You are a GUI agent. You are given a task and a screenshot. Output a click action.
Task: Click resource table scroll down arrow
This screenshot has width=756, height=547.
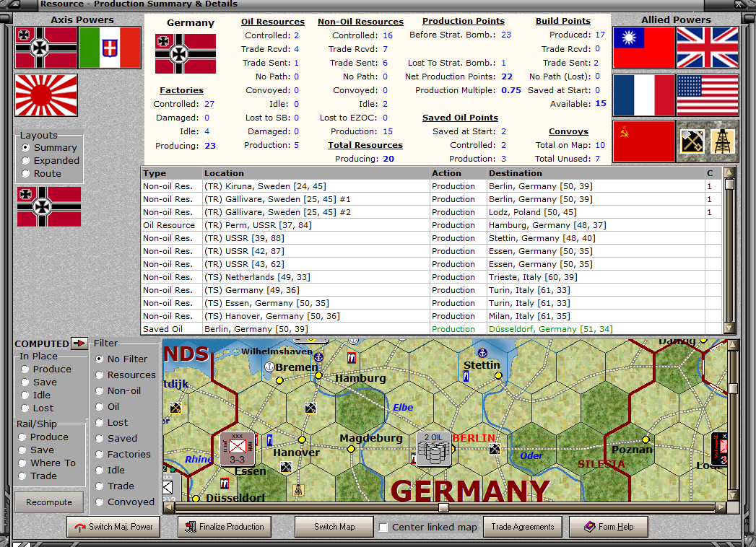point(729,328)
